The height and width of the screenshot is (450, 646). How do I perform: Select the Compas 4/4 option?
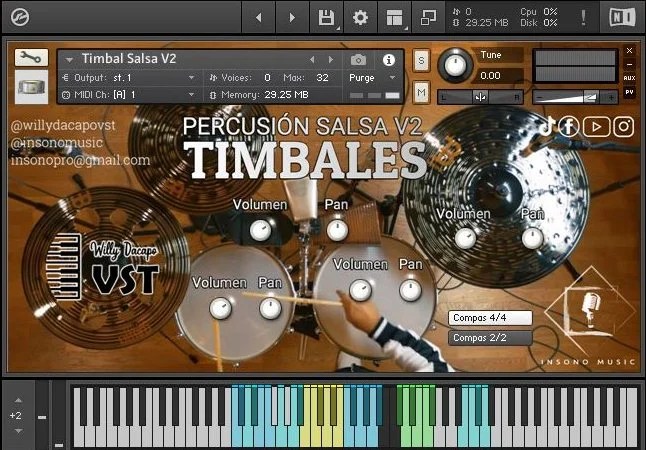[x=490, y=318]
